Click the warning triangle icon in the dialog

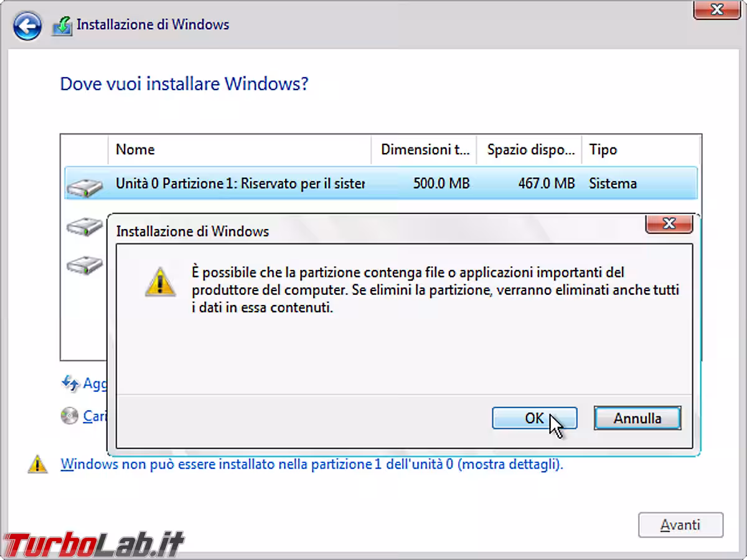pos(160,282)
